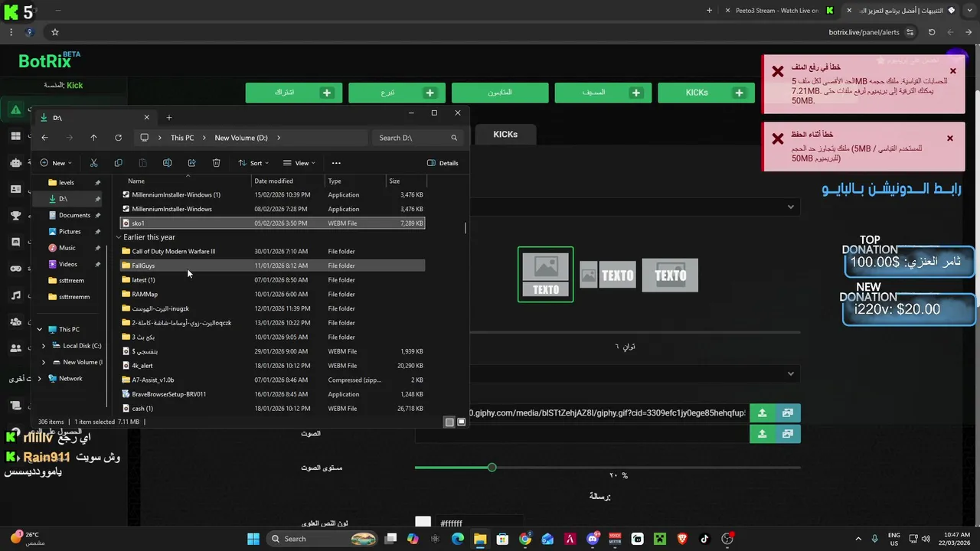Go up one folder level
Image resolution: width=980 pixels, height=551 pixels.
pyautogui.click(x=93, y=138)
